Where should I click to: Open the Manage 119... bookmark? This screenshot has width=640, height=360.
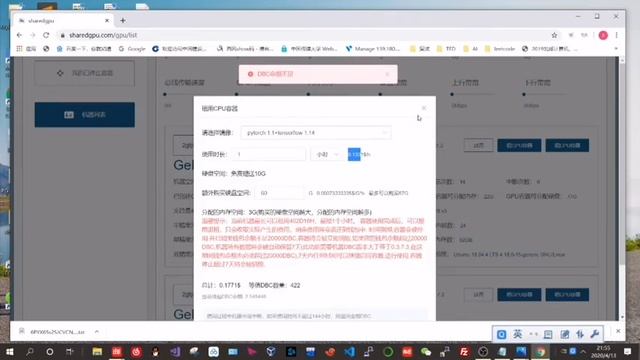[373, 49]
